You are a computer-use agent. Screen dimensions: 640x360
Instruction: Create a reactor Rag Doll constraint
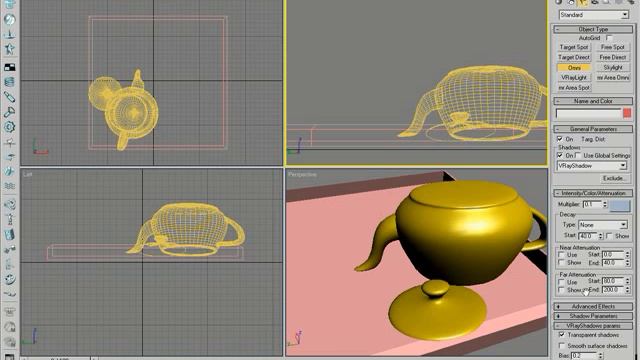point(9,220)
